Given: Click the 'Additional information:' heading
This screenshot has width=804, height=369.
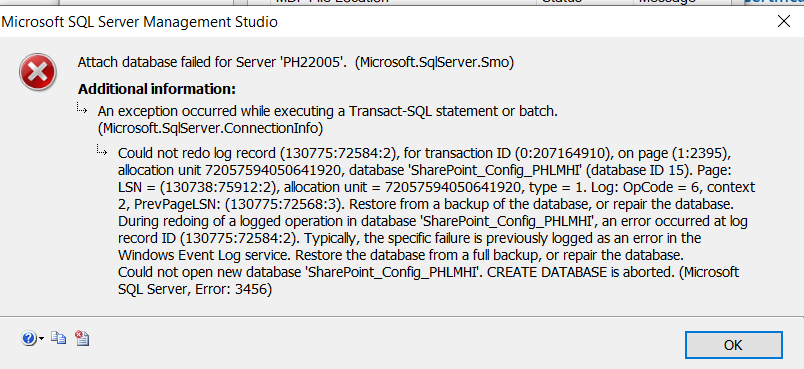Looking at the screenshot, I should point(157,89).
